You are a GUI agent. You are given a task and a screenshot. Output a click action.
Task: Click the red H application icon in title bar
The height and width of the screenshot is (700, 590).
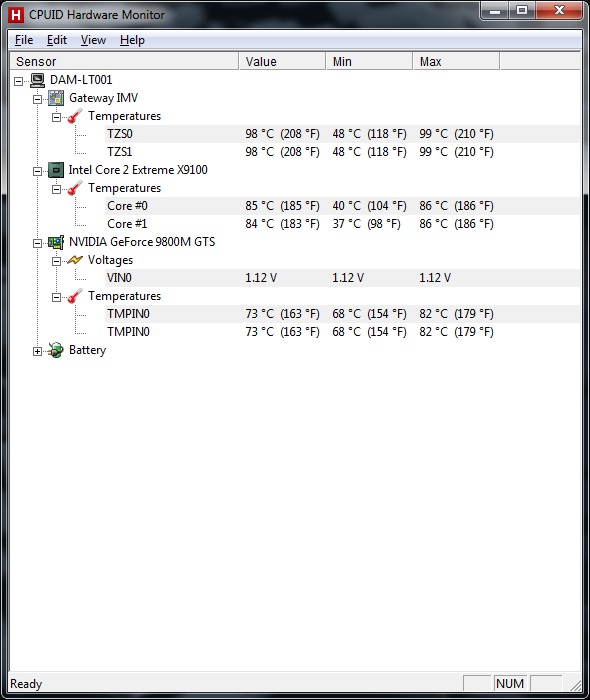click(x=16, y=15)
